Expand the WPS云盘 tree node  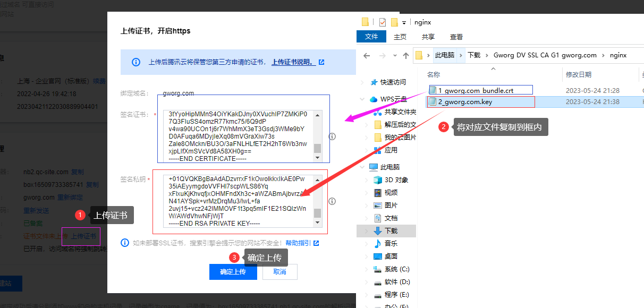(x=363, y=99)
